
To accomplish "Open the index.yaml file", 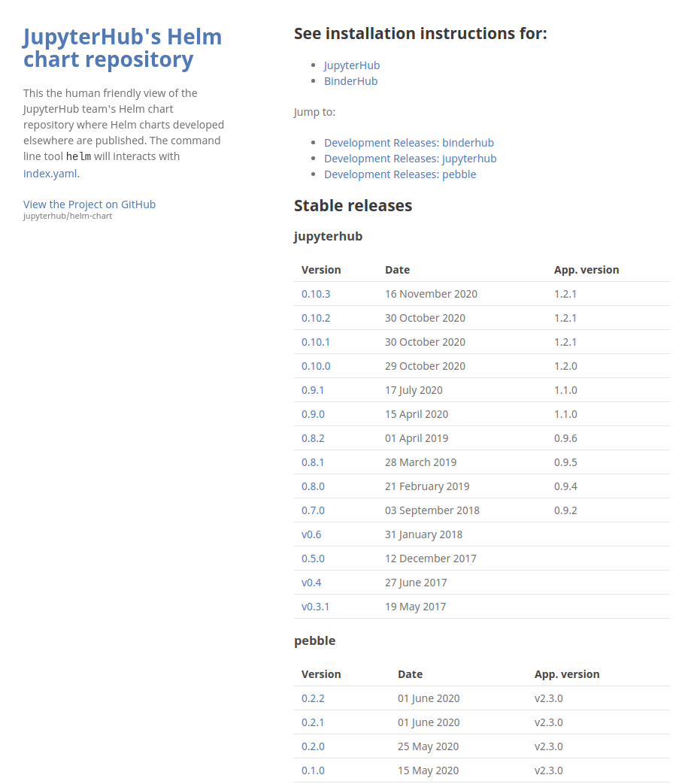I will (49, 173).
